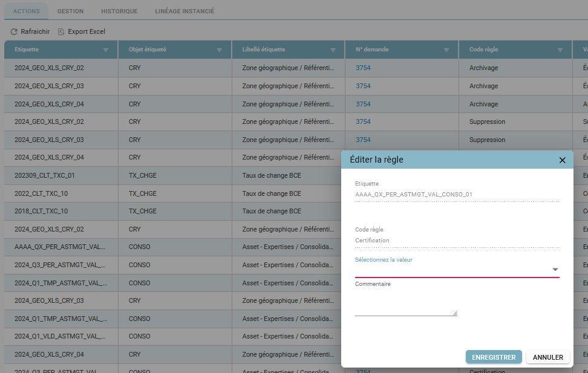The image size is (588, 373).
Task: Open the filter icon in Libellé étiquette column header
Action: (333, 50)
